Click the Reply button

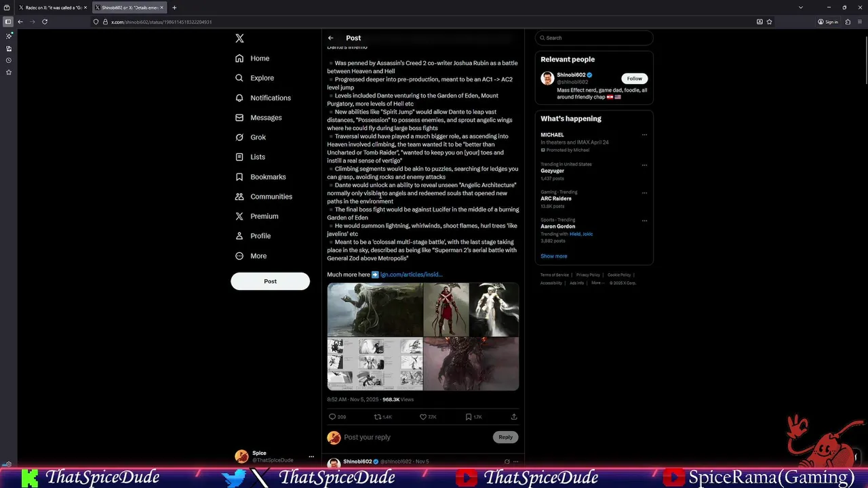pos(506,437)
